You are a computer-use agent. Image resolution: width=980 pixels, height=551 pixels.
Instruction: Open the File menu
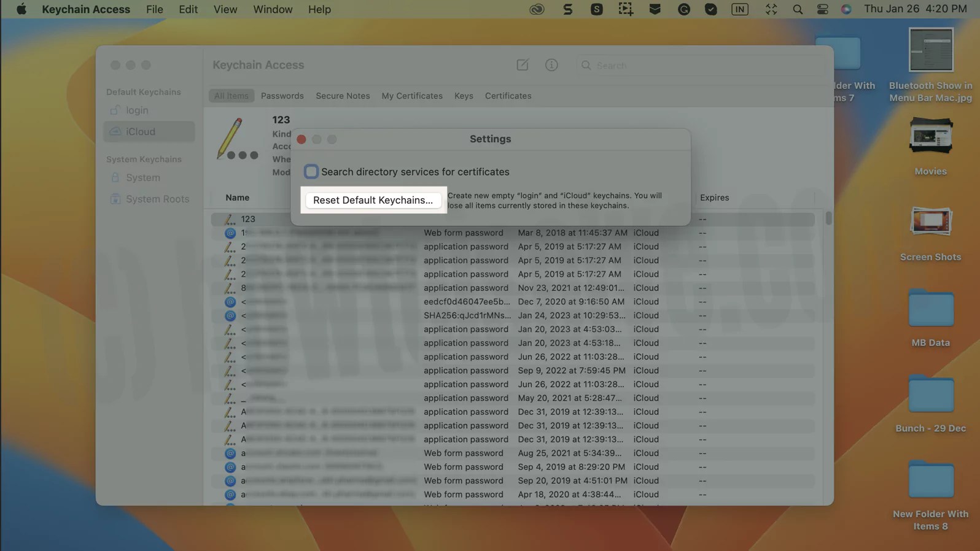click(x=155, y=9)
